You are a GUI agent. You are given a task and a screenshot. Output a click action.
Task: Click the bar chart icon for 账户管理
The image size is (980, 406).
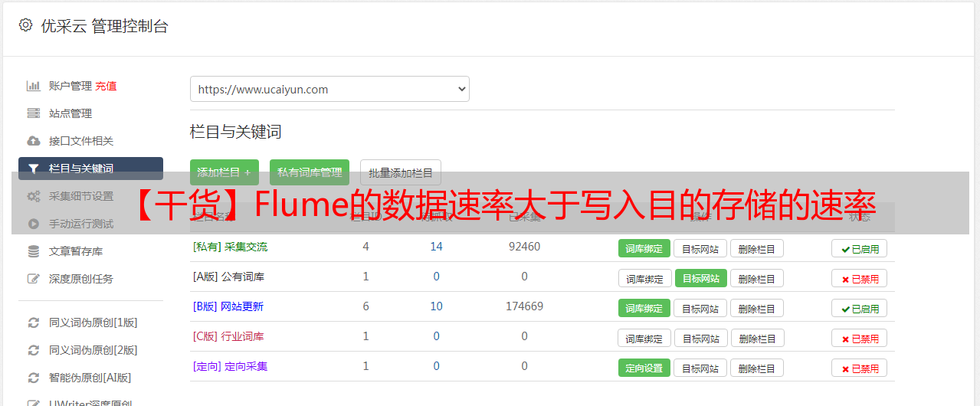coord(33,86)
